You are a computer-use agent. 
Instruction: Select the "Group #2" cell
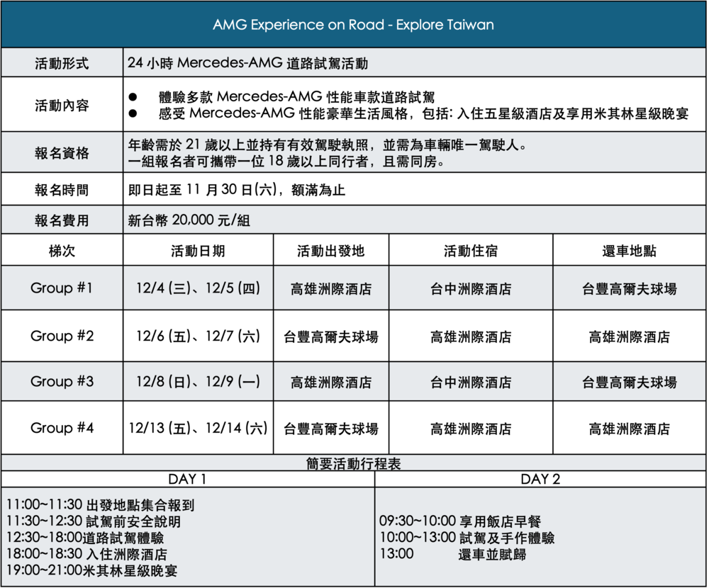point(62,336)
